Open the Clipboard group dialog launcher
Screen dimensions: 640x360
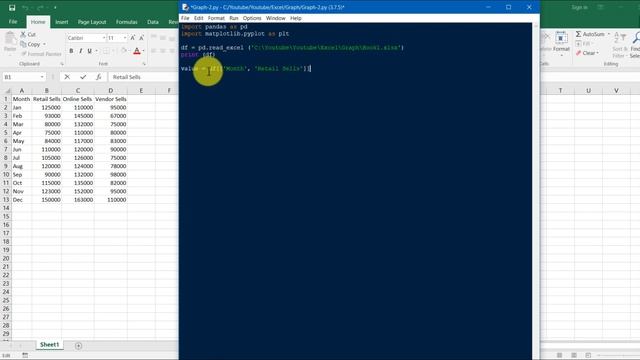(62, 64)
